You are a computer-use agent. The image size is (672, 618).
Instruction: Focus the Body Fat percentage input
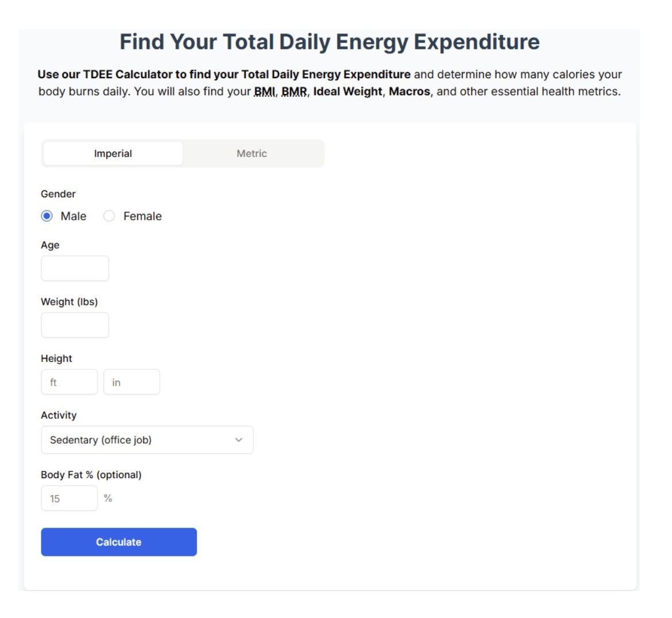pos(69,498)
